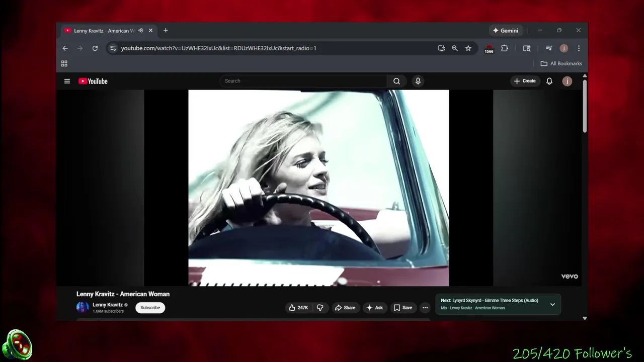Image resolution: width=644 pixels, height=362 pixels.
Task: Save the video to a playlist
Action: point(403,308)
